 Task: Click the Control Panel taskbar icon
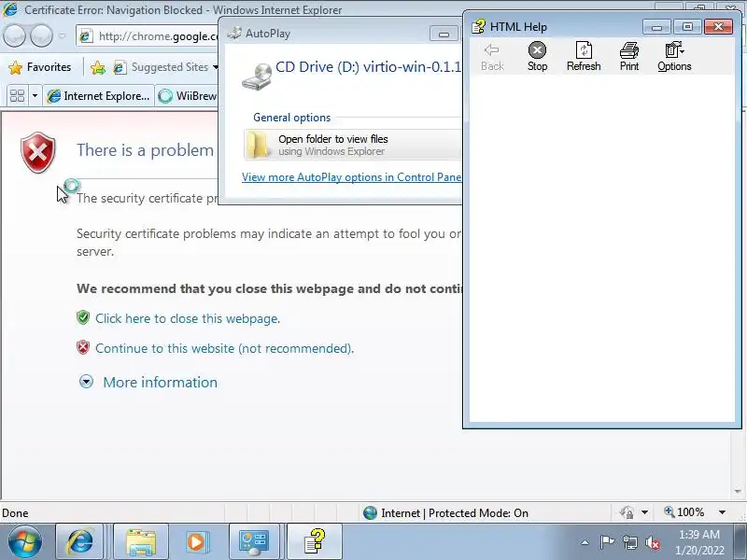(254, 542)
